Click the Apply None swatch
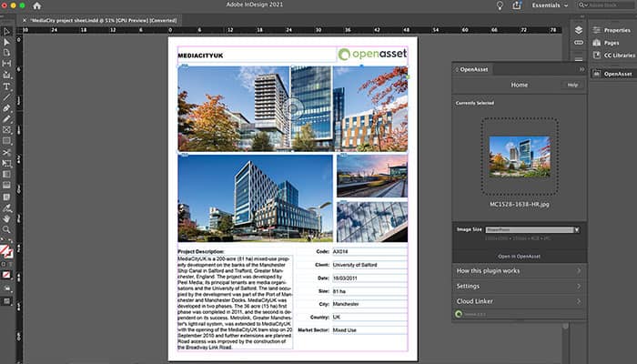The height and width of the screenshot is (364, 637). (x=6, y=276)
